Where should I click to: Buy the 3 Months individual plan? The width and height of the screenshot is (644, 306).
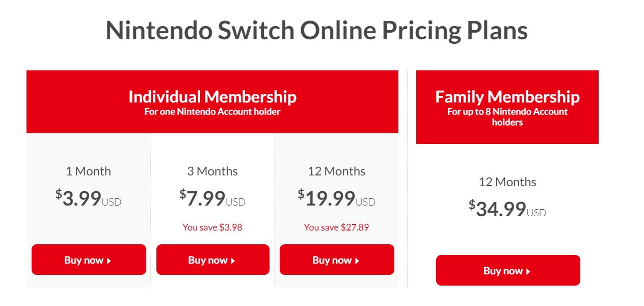[212, 260]
